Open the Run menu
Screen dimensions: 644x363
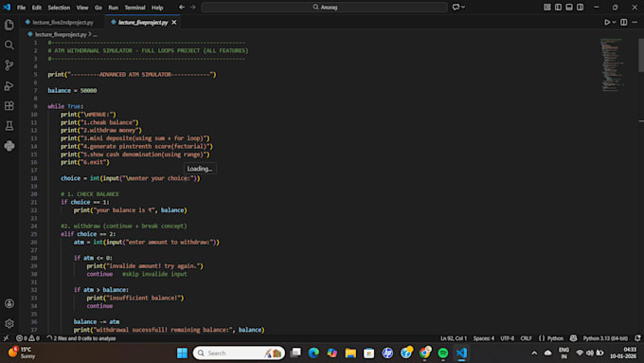pos(114,8)
